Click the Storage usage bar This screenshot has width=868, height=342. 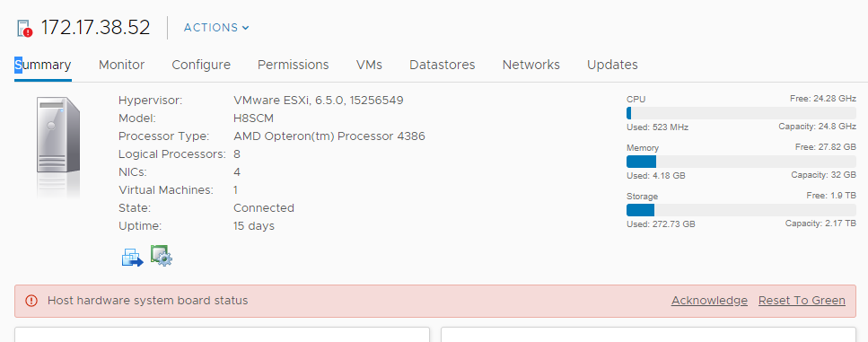pyautogui.click(x=741, y=210)
